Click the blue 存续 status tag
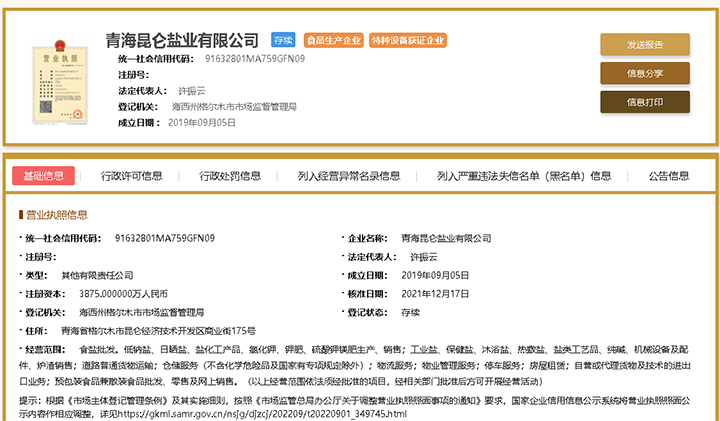Screen dimensions: 720x421 [x=283, y=41]
